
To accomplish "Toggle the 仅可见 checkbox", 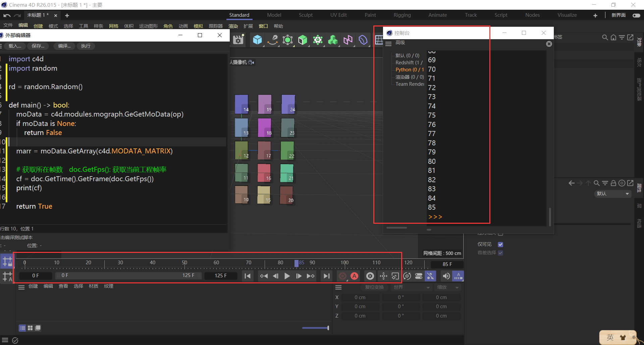I will point(500,244).
